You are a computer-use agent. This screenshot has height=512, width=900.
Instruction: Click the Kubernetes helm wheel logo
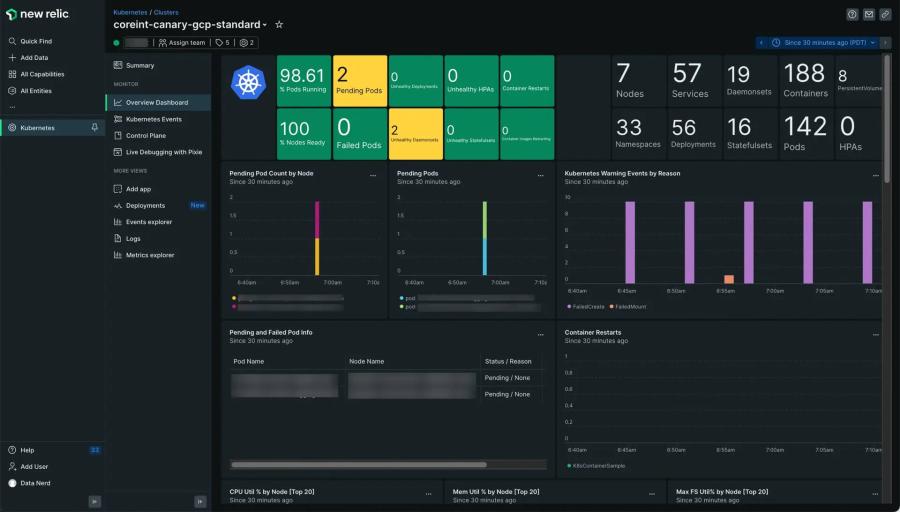click(x=249, y=82)
